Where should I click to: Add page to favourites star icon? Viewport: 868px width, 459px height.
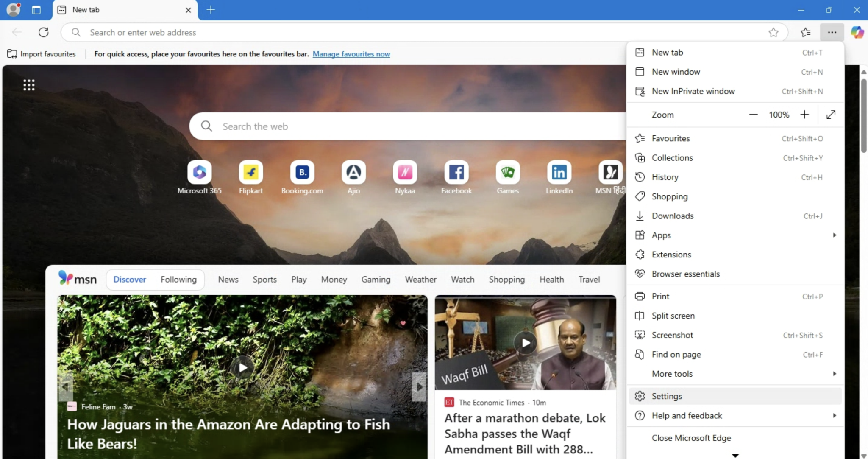tap(773, 32)
